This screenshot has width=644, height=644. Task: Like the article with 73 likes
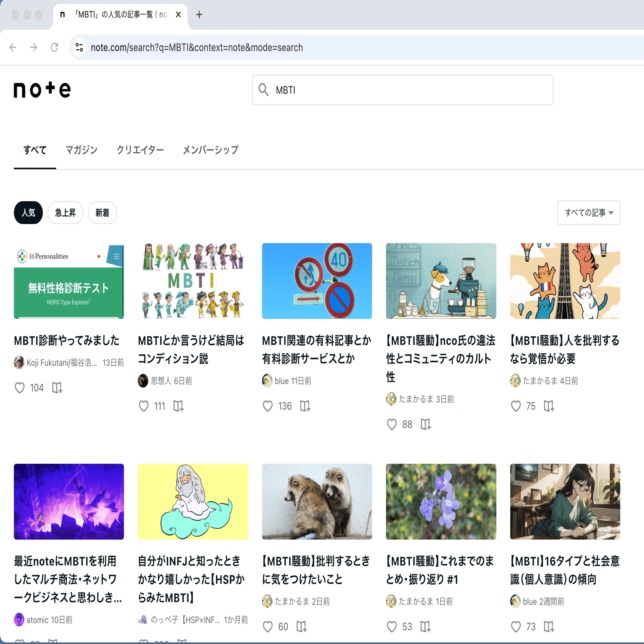[516, 626]
